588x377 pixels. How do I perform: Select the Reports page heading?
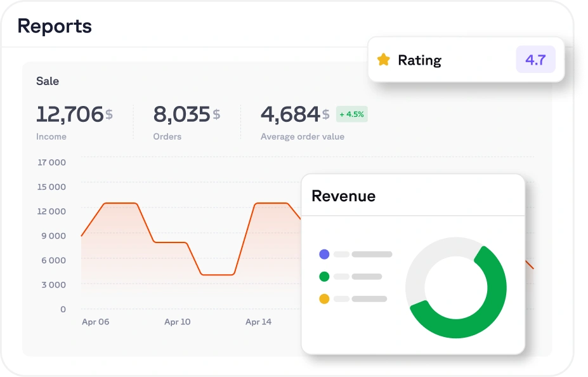[55, 26]
